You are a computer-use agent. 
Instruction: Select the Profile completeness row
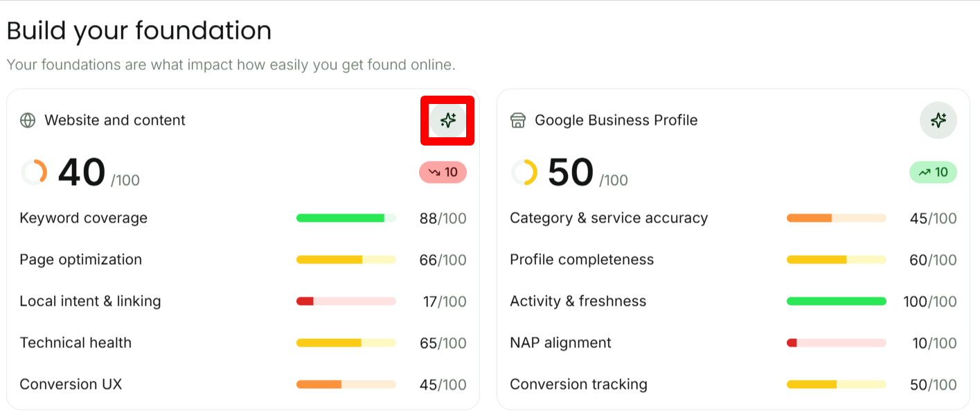click(x=733, y=260)
